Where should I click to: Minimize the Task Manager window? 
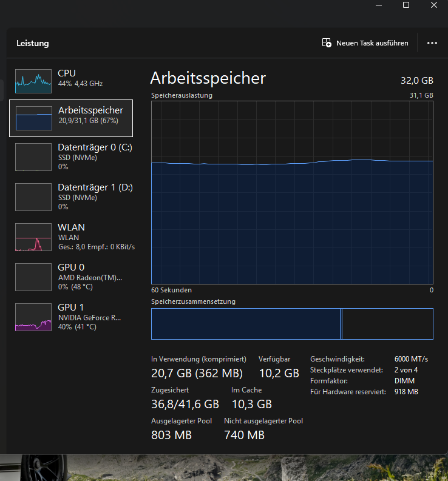(x=379, y=5)
